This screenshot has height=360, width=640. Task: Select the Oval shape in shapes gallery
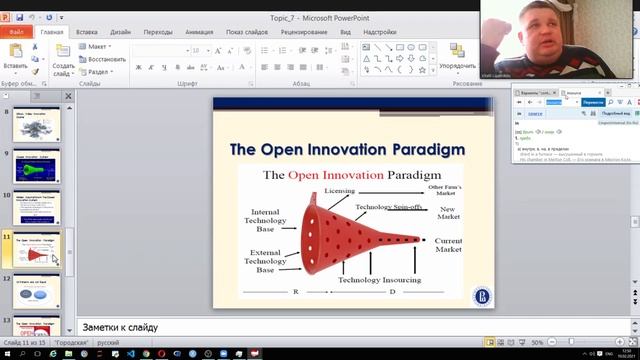411,47
